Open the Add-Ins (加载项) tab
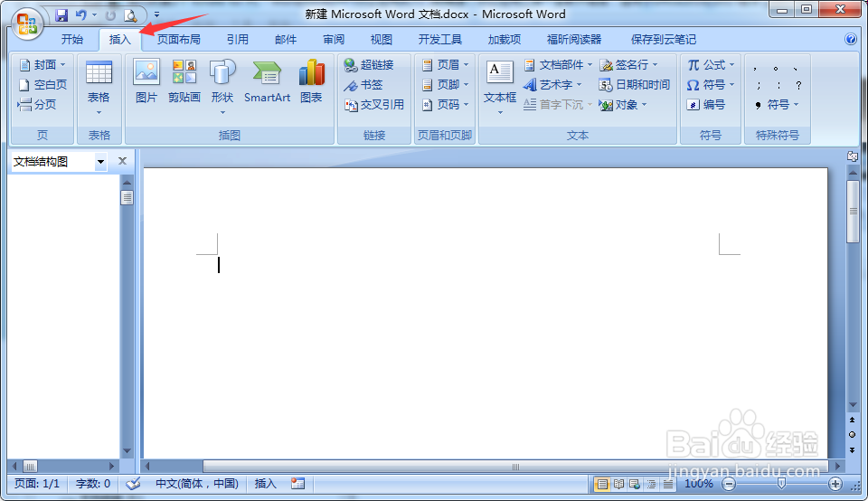The image size is (868, 501). pos(505,39)
